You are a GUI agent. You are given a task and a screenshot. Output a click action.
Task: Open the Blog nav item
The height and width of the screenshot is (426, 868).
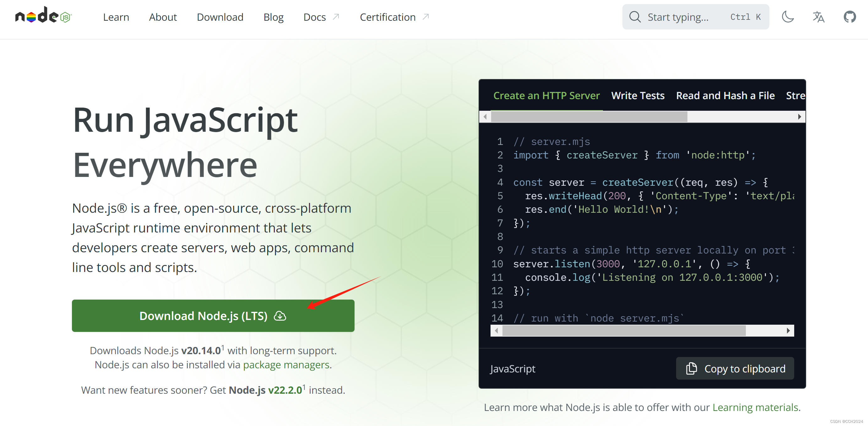(273, 17)
